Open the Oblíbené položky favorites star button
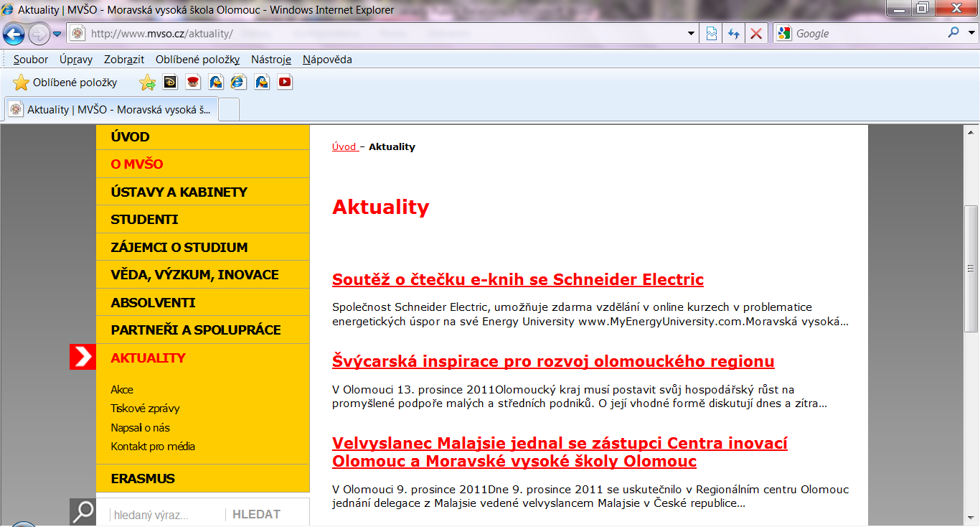 pos(65,83)
